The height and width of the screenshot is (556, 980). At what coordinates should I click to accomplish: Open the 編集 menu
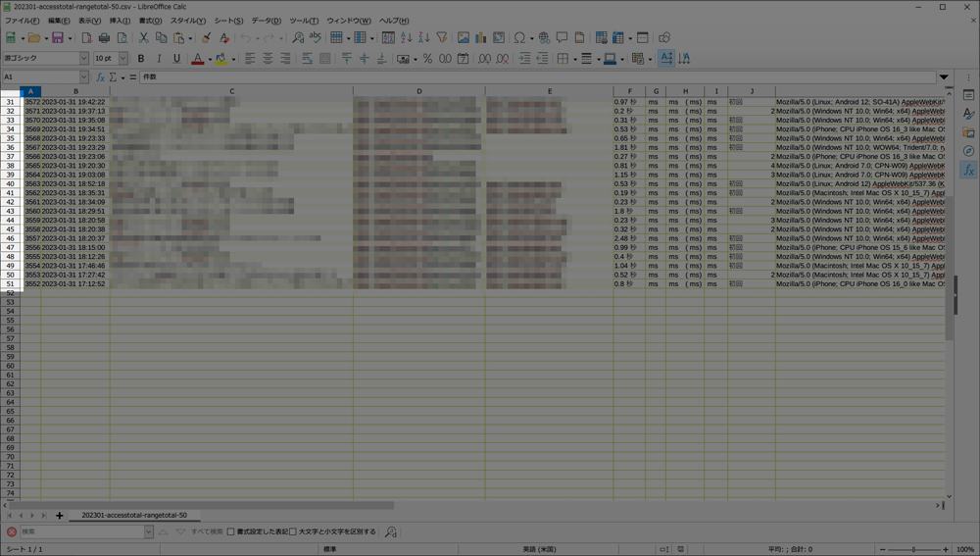(59, 21)
